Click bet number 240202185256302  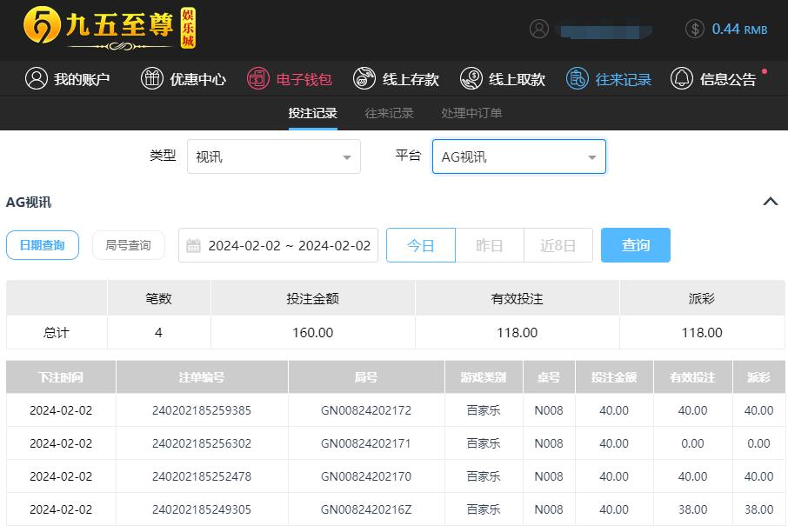tap(202, 443)
